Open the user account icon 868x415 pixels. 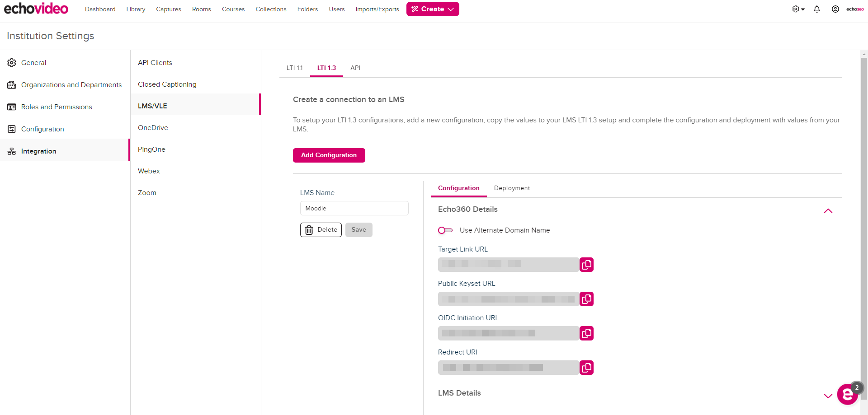835,9
